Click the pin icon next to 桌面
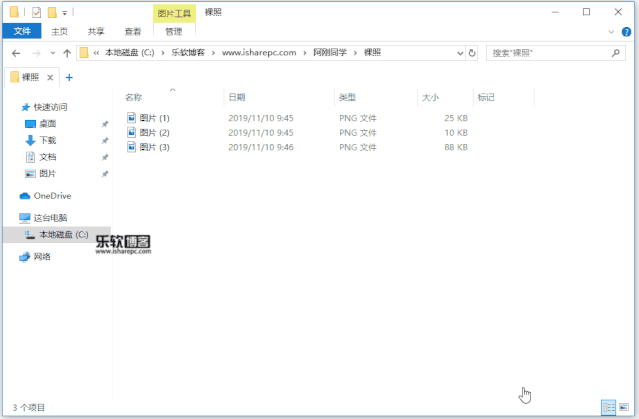Screen dimensions: 639x419 click(x=105, y=124)
